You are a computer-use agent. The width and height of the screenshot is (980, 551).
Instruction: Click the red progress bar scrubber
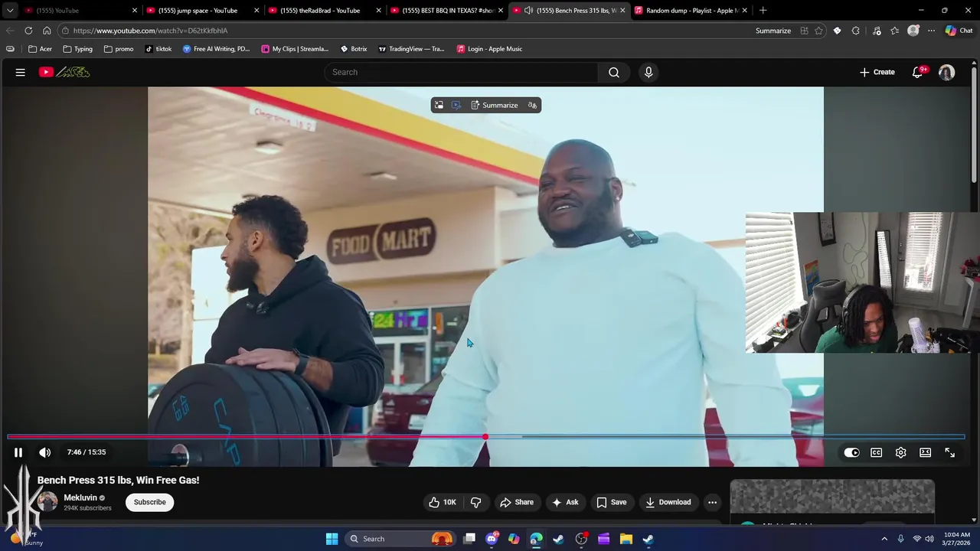tap(485, 437)
